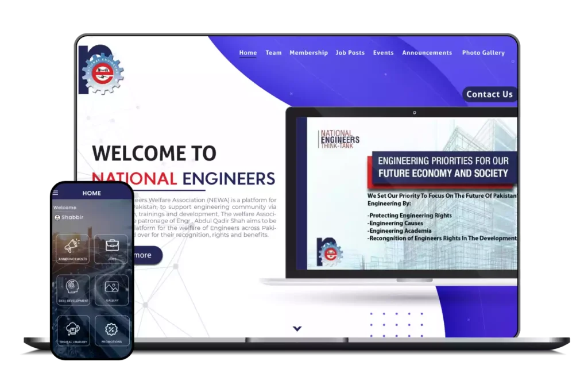Click the Contact Us button
This screenshot has width=588, height=388.
(490, 94)
